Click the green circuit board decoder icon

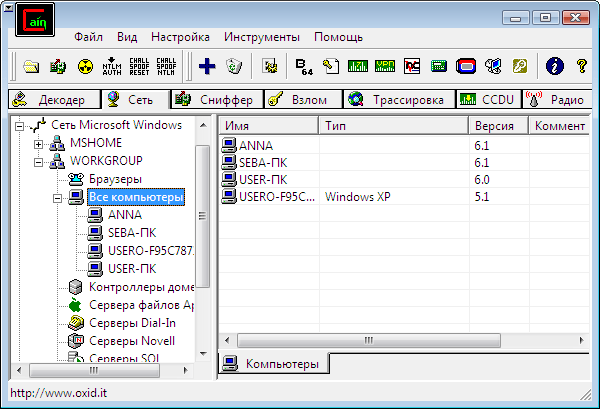click(358, 66)
